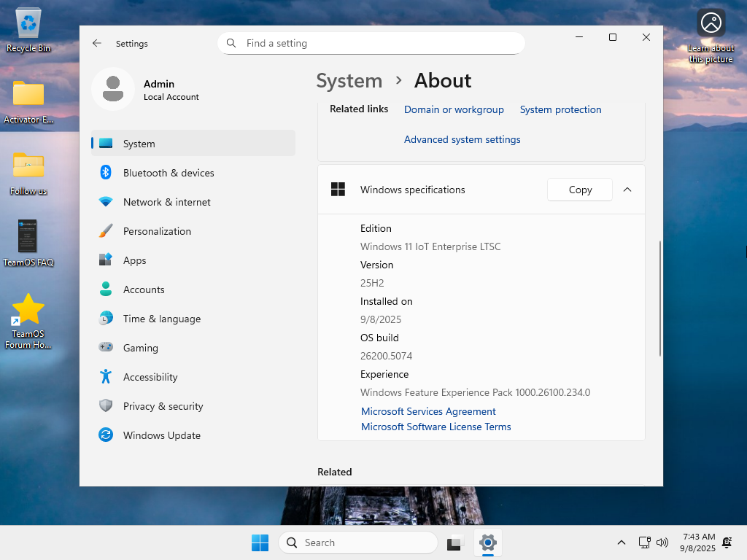Open the notification bell in tray
Viewport: 747px width, 560px height.
click(727, 542)
